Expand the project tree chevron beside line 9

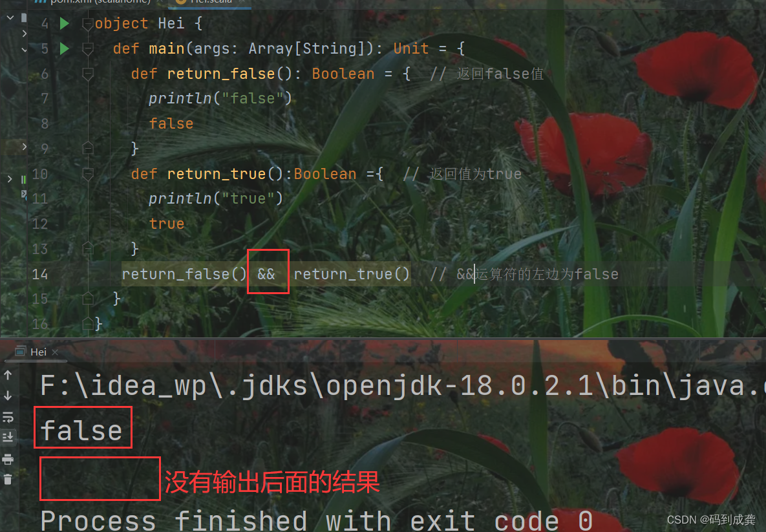click(25, 147)
